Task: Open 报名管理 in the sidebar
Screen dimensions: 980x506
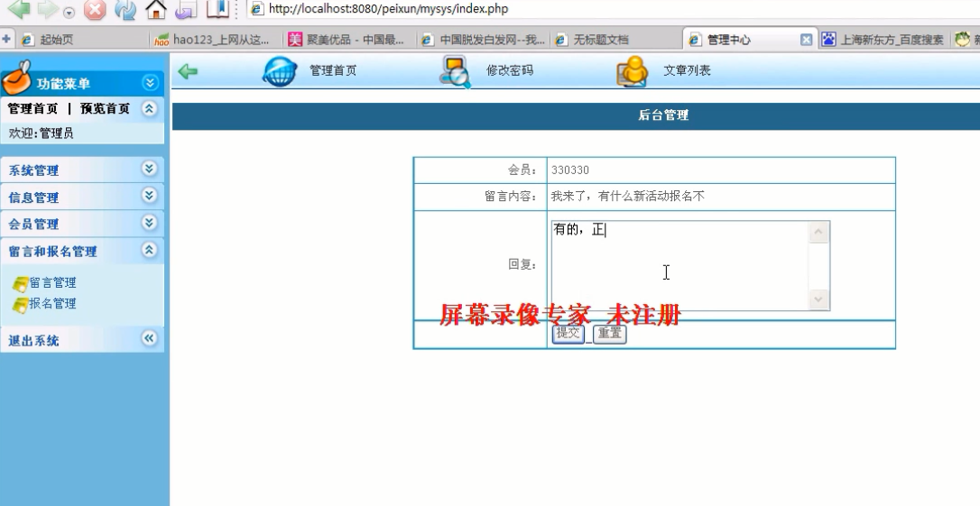Action: 52,304
